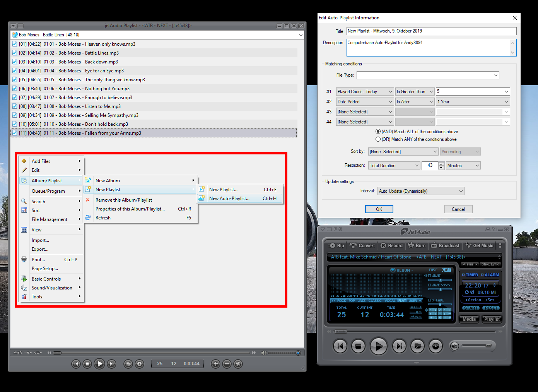Image resolution: width=538 pixels, height=392 pixels.
Task: Select AND Match ALL conditions radio
Action: (x=378, y=132)
